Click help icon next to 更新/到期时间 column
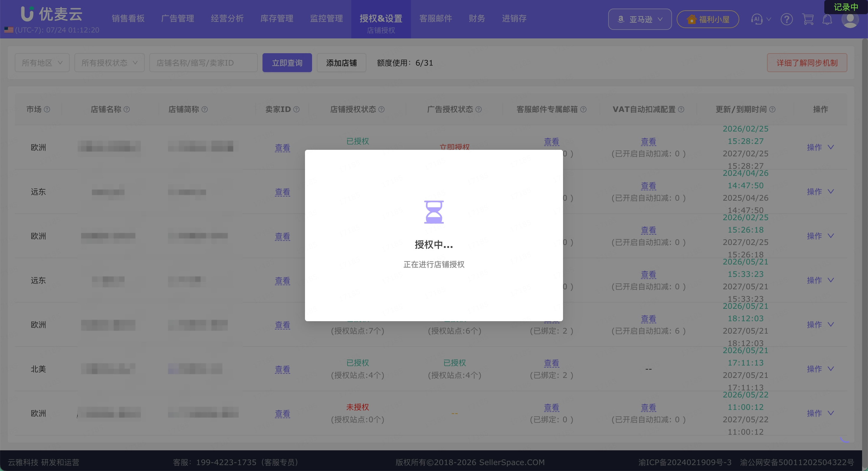 [x=773, y=109]
